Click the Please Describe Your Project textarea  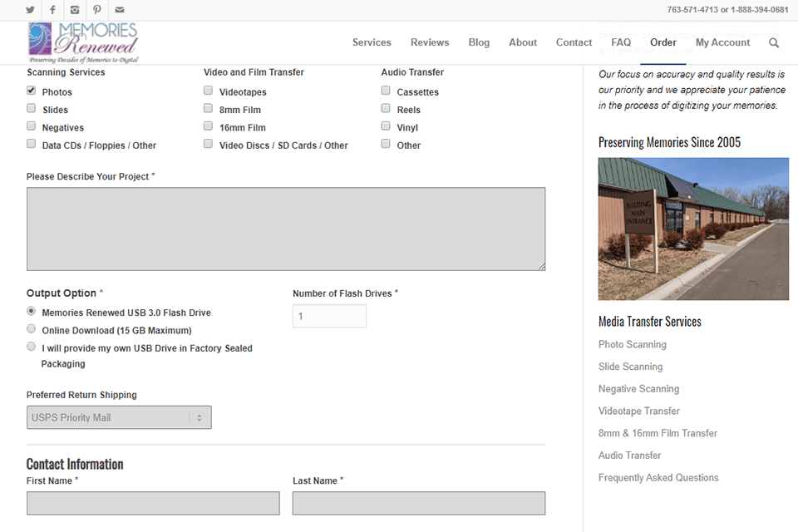point(286,229)
